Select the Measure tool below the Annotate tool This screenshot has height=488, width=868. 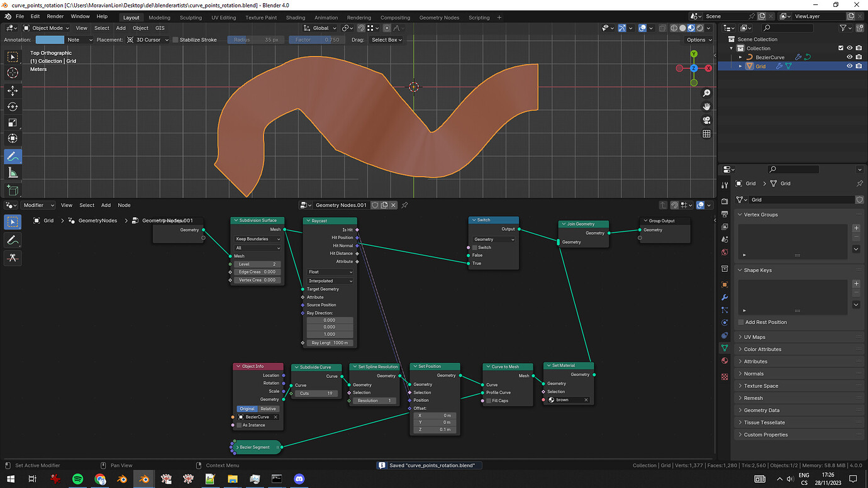[13, 172]
